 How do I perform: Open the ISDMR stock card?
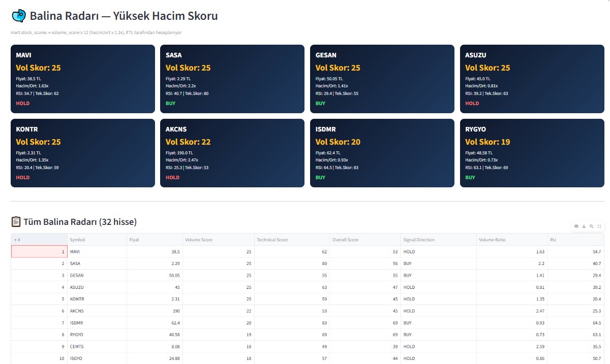382,153
